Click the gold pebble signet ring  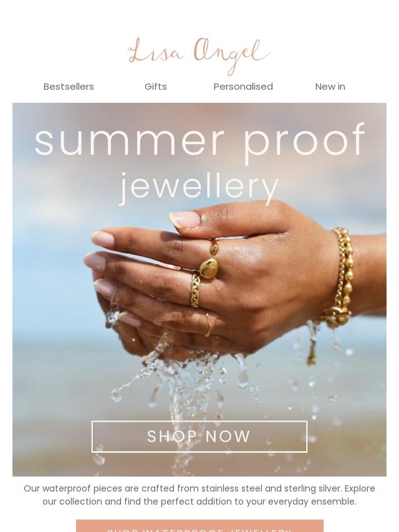[x=208, y=268]
